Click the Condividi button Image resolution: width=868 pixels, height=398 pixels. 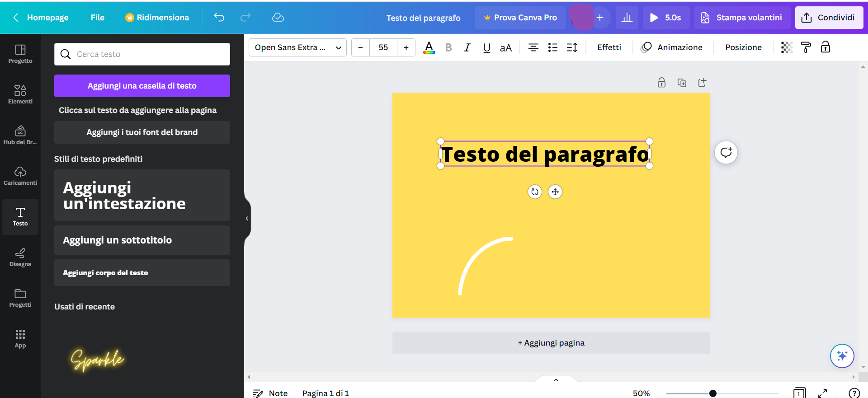829,18
